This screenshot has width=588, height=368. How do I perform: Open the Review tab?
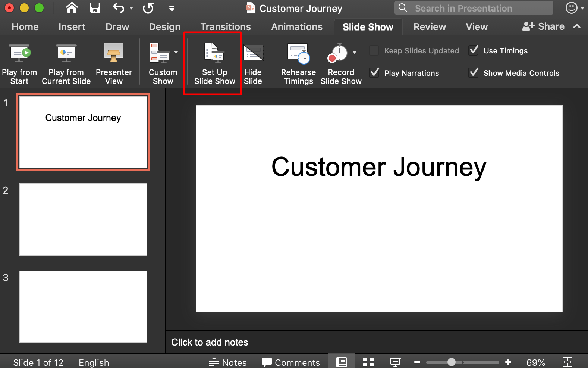click(430, 27)
